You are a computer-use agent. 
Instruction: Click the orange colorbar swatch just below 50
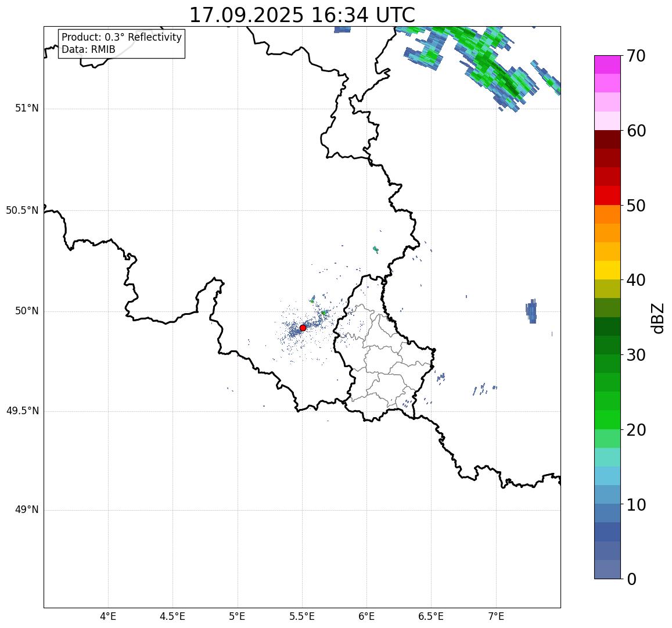(608, 214)
